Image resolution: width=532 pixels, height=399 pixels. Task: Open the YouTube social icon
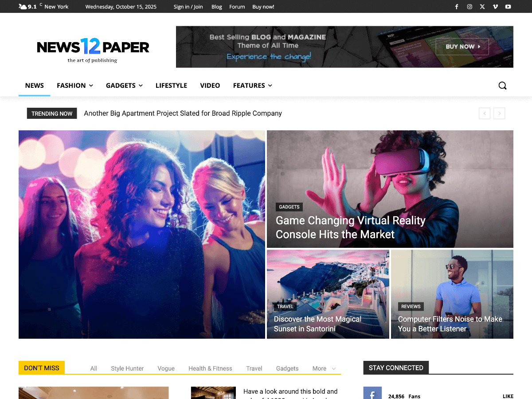click(x=508, y=7)
